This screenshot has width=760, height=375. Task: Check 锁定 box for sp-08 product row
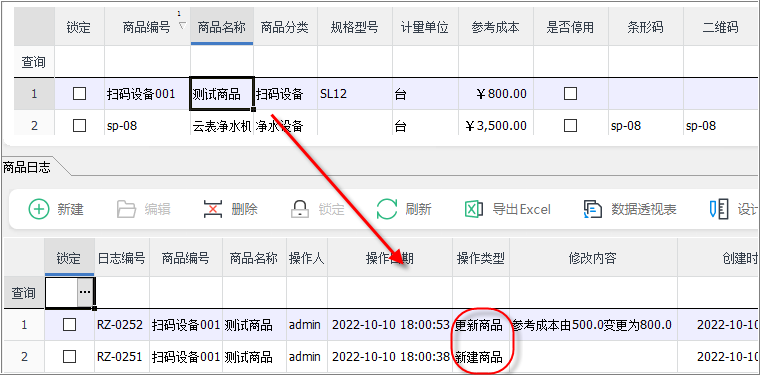[x=79, y=126]
